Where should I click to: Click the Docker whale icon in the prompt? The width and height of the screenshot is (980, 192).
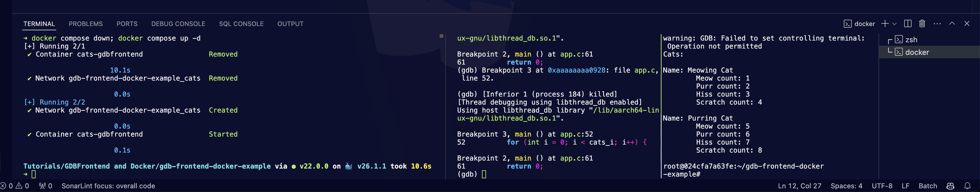[349, 166]
